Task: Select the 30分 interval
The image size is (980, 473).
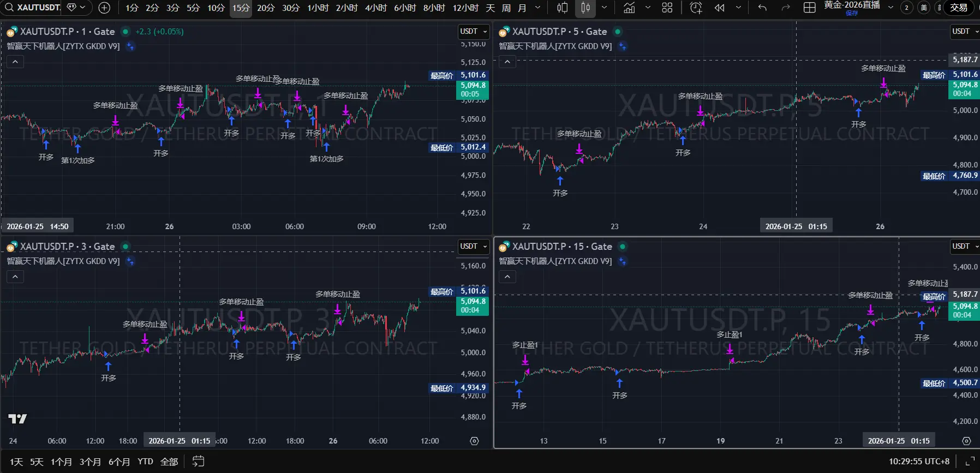Action: coord(291,8)
